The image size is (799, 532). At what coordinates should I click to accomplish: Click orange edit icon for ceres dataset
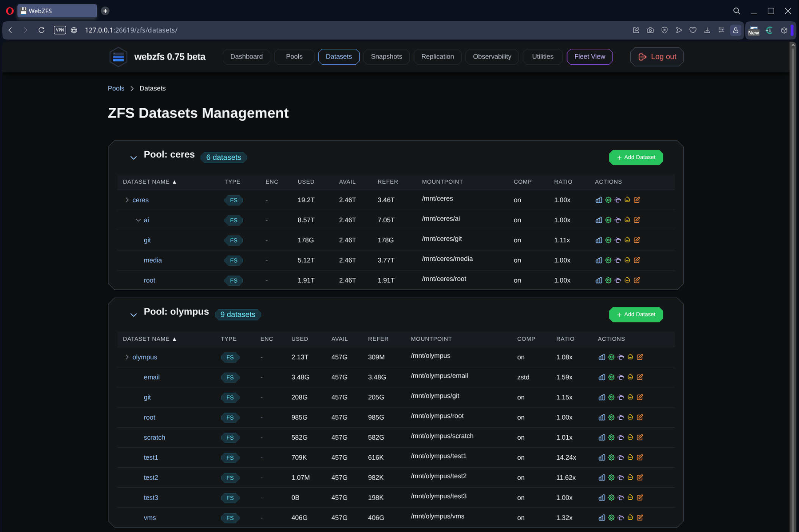(x=637, y=200)
